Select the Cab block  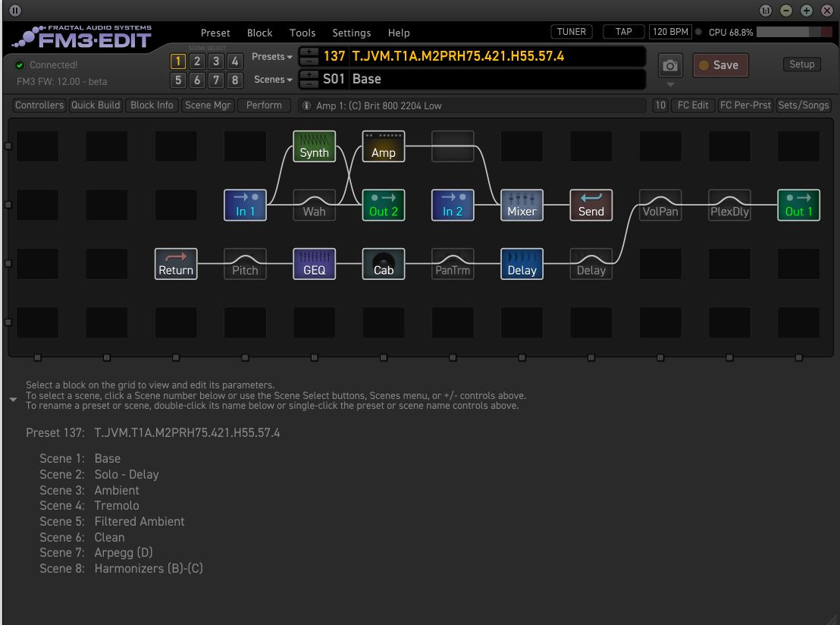pos(383,264)
